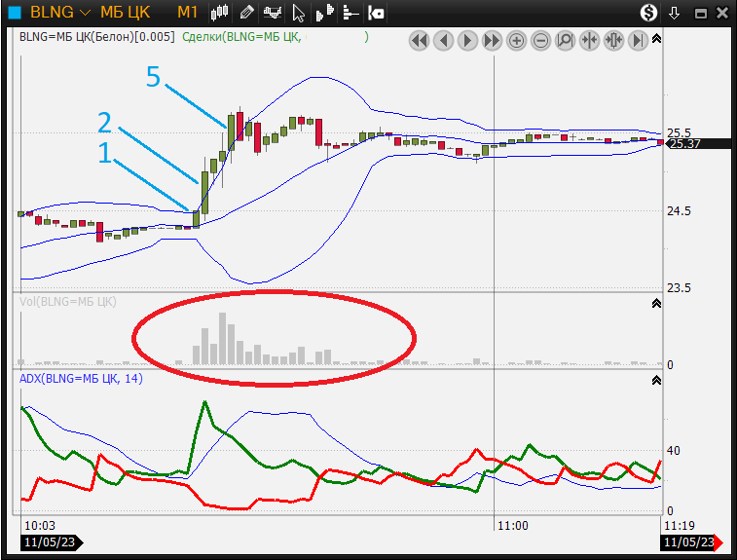Click the Vol(BLNG=МБ ЦК) indicator label
Viewport: 737px width, 560px height.
68,301
